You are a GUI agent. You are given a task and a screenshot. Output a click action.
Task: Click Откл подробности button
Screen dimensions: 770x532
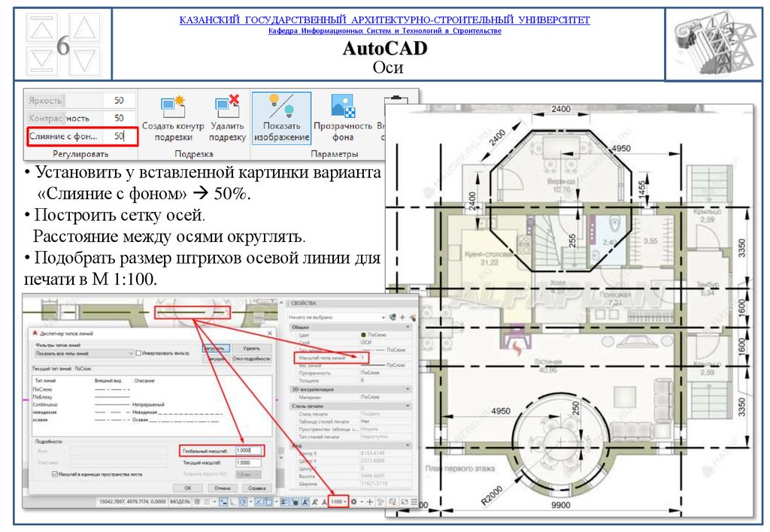251,358
